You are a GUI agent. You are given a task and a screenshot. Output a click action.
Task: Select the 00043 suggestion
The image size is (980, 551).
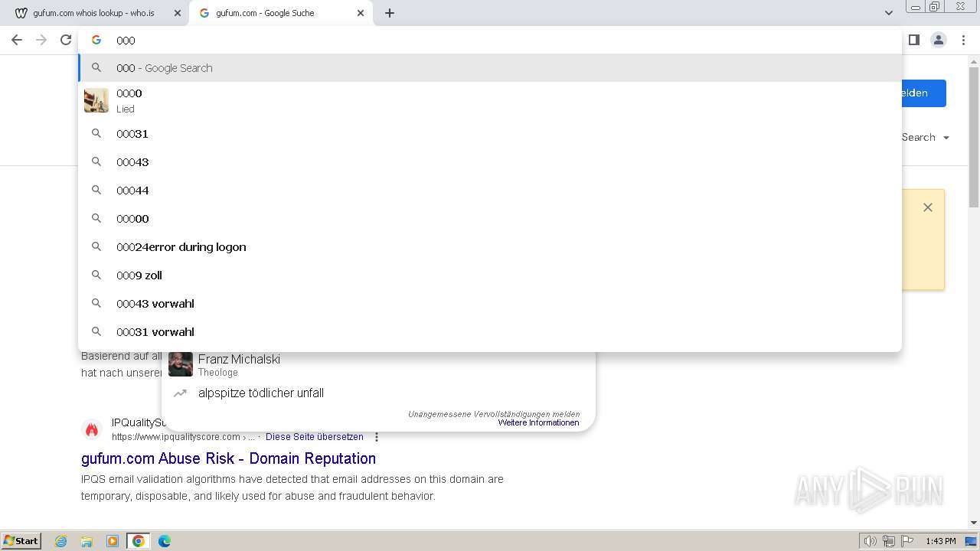[x=490, y=161]
